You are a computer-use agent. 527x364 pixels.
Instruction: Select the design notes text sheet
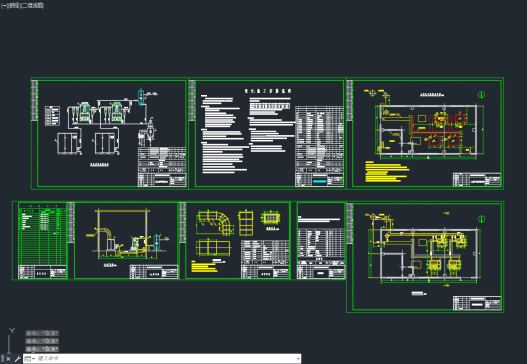(267, 133)
